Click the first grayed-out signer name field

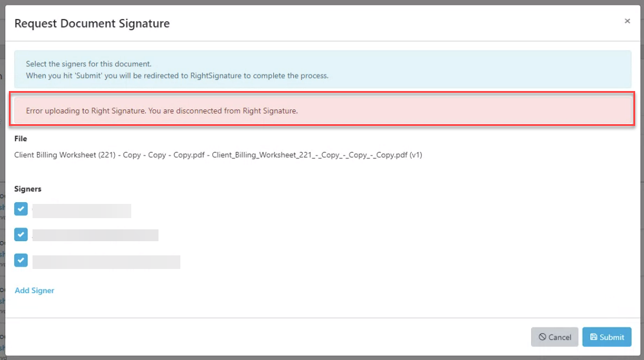82,210
